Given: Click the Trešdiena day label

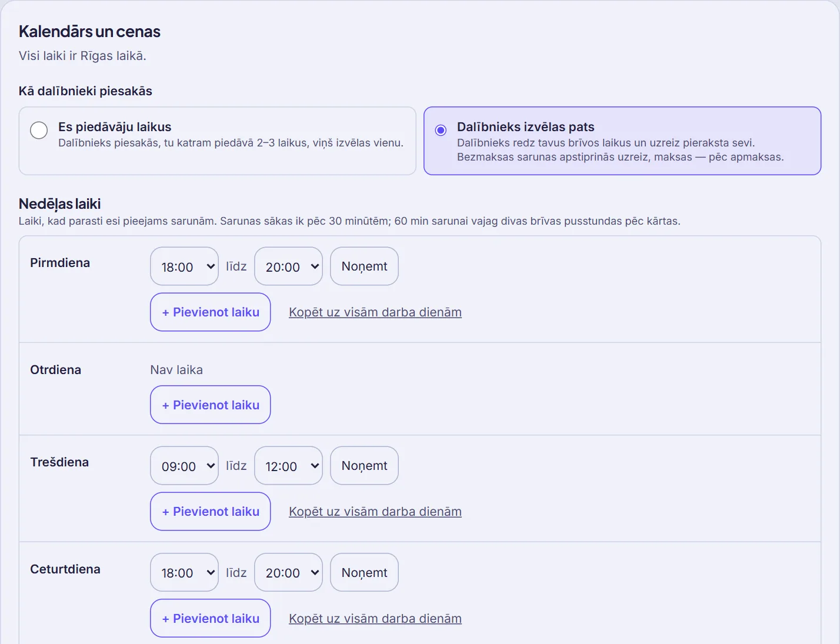Looking at the screenshot, I should tap(59, 462).
